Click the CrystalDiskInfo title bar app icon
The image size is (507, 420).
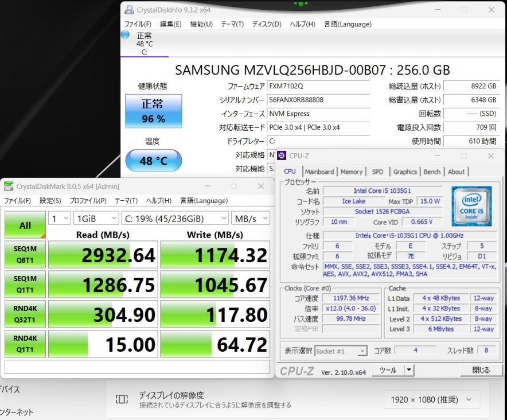click(129, 10)
